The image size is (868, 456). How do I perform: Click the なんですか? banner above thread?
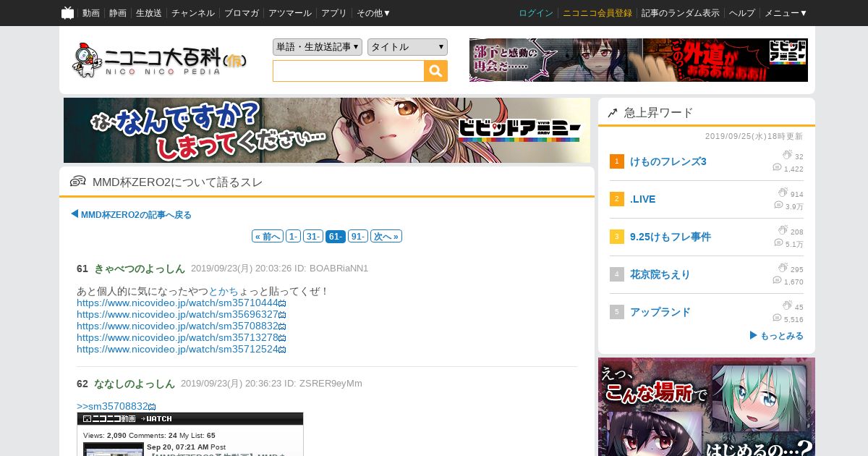[327, 130]
